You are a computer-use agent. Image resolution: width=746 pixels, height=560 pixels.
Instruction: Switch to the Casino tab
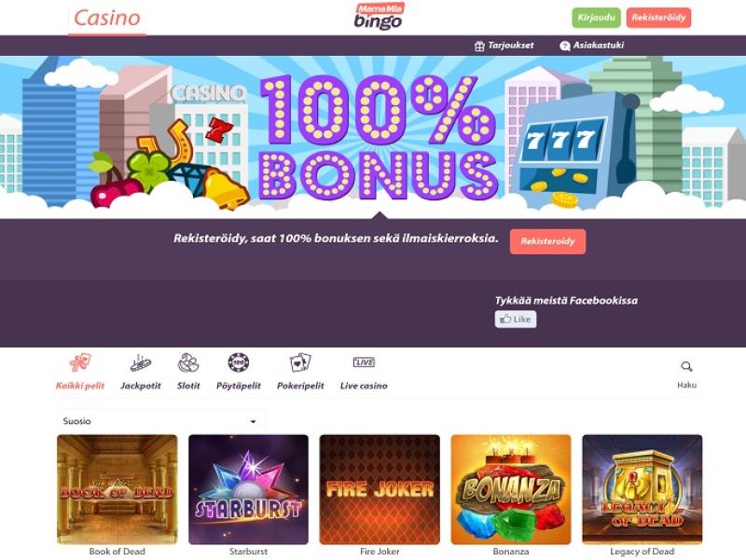coord(107,18)
